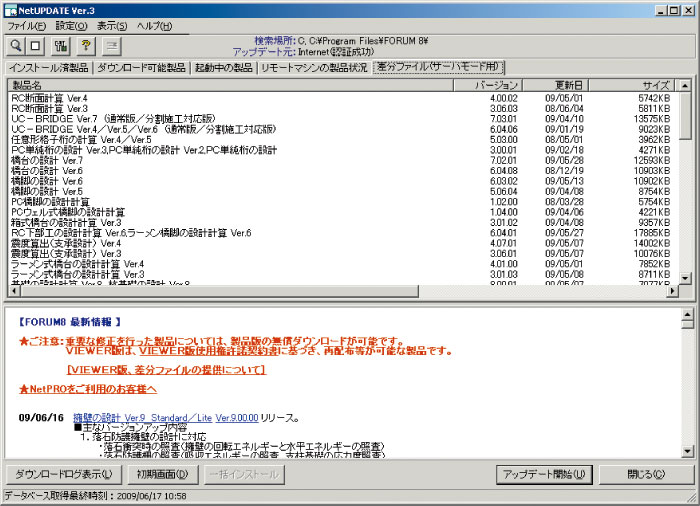The height and width of the screenshot is (506, 700).
Task: Open VIEWER版、差分ファイルの提供について link
Action: click(x=166, y=370)
